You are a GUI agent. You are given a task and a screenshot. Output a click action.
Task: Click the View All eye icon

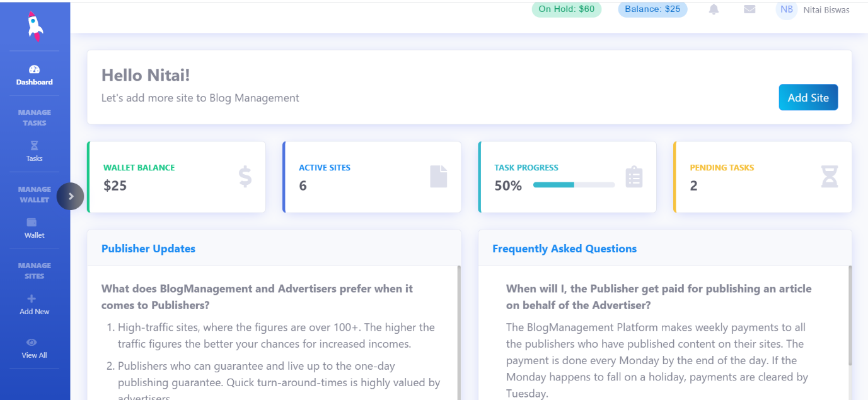[32, 342]
